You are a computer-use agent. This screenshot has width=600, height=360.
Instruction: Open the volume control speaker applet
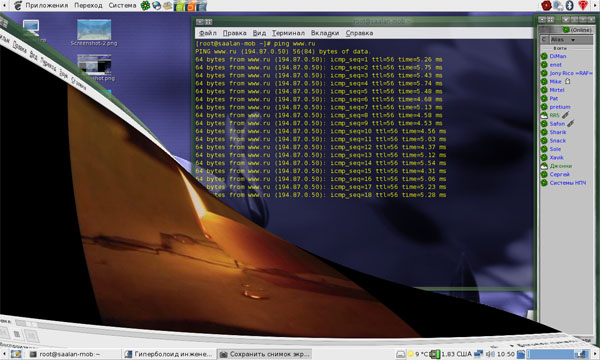[x=490, y=355]
